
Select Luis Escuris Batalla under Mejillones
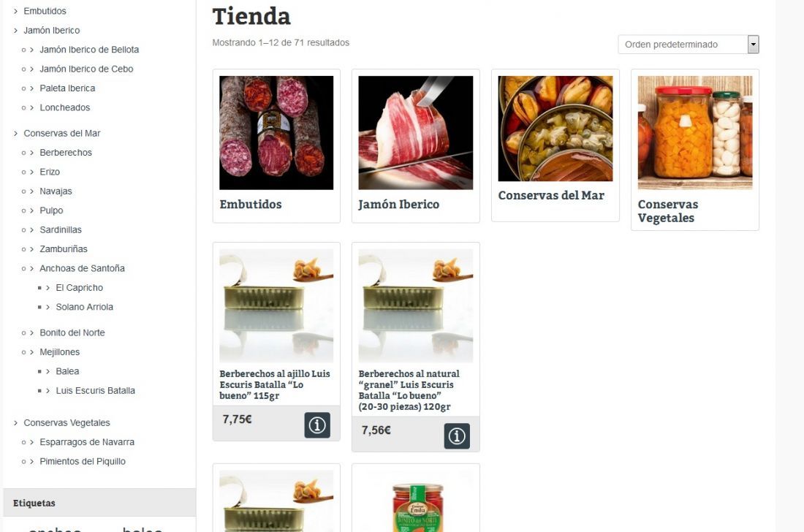click(95, 390)
